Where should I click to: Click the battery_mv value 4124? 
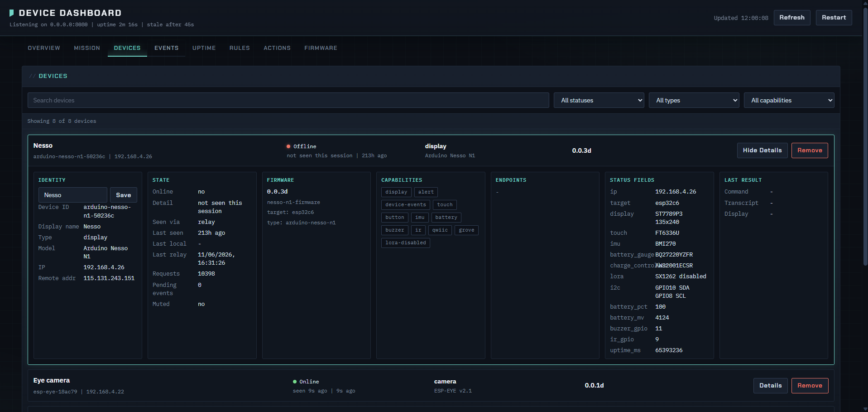(662, 318)
